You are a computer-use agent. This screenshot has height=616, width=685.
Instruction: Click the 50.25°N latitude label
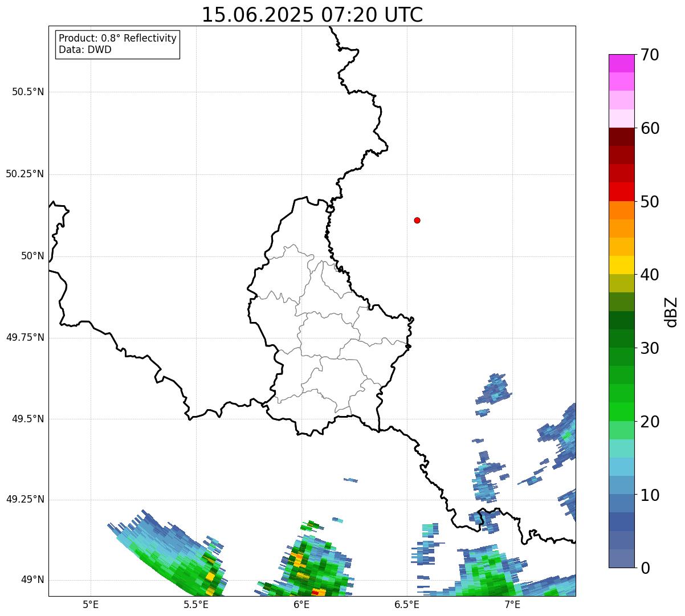[25, 174]
